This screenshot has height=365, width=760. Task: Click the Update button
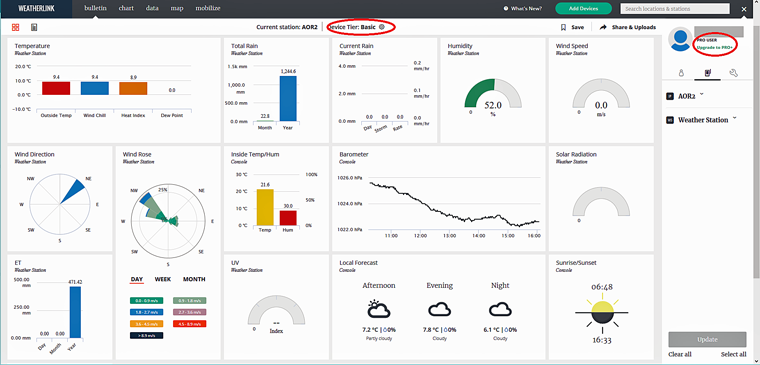tap(707, 339)
